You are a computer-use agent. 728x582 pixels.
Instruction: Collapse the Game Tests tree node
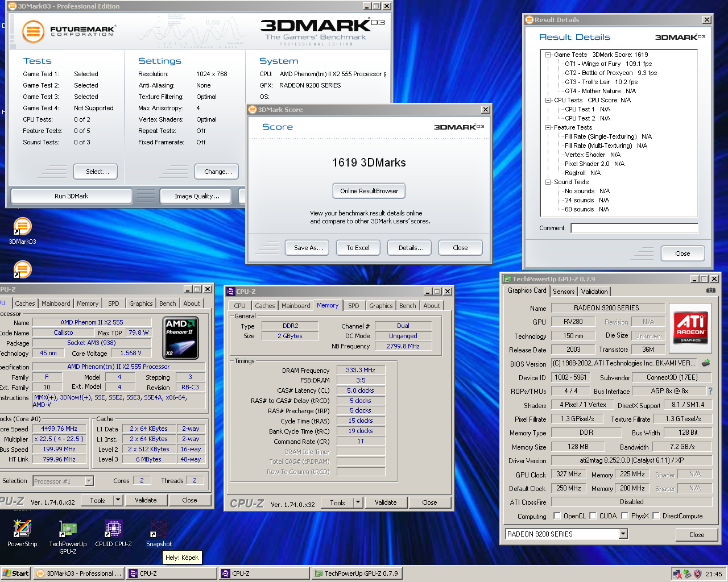click(x=548, y=55)
